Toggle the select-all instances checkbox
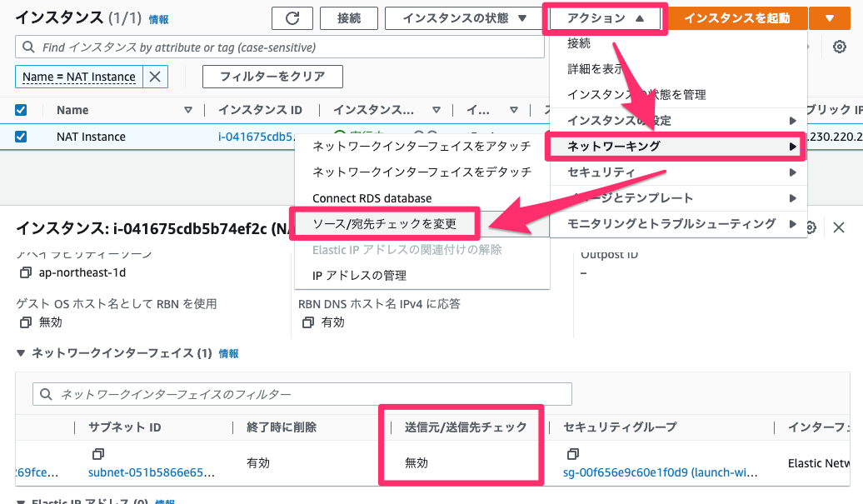863x504 pixels. pos(21,110)
